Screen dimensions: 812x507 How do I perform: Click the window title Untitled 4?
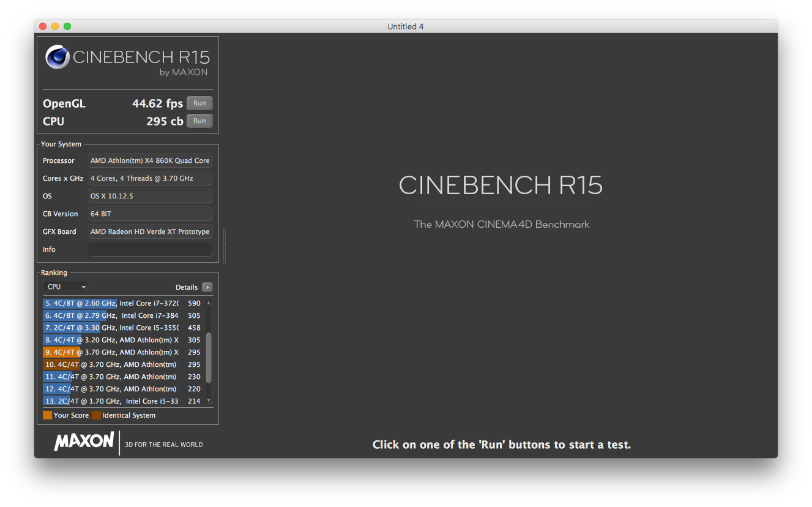(406, 26)
